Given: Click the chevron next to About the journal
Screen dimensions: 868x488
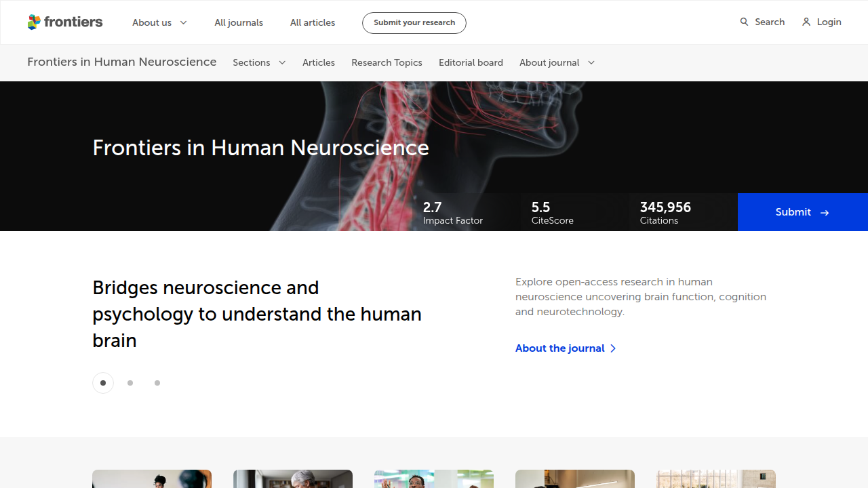Looking at the screenshot, I should (613, 348).
